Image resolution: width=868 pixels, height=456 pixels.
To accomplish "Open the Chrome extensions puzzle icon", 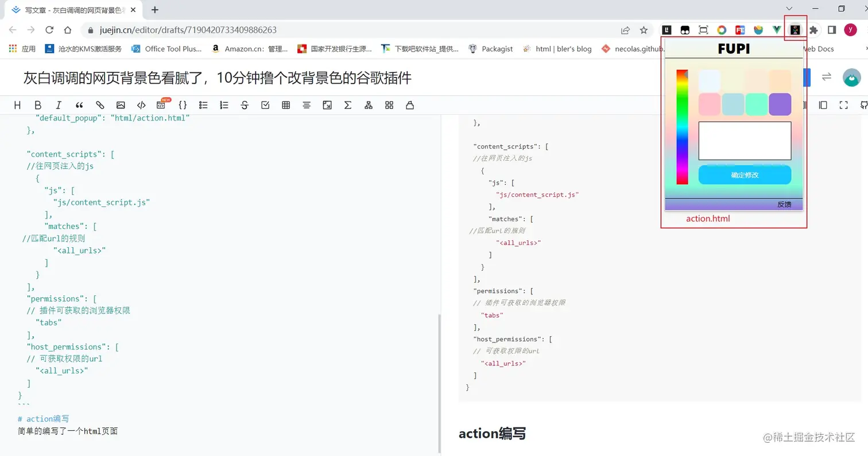I will point(813,30).
